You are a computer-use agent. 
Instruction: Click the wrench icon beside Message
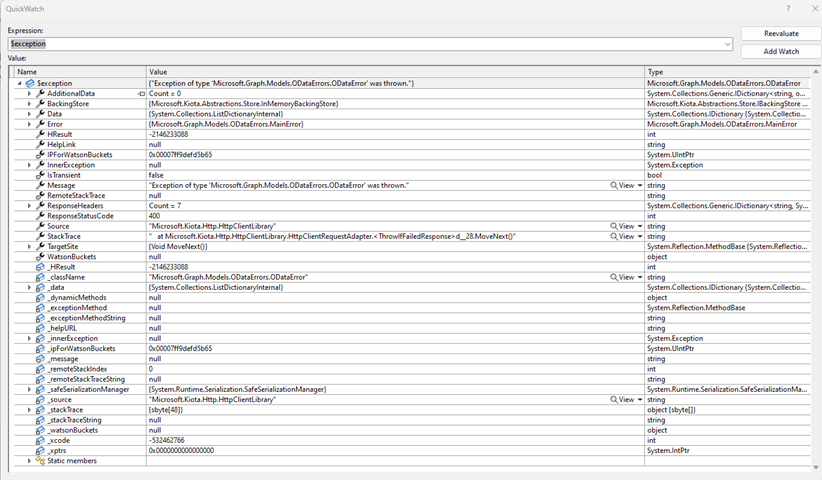coord(40,186)
